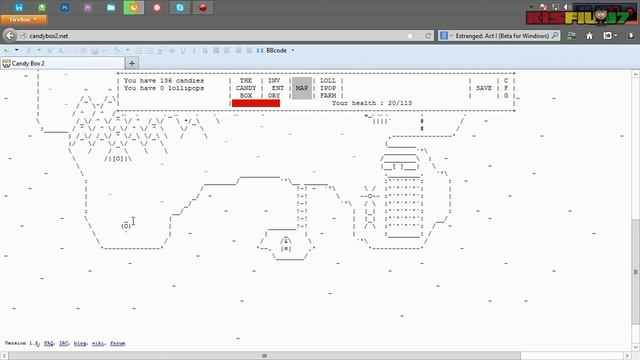Open the downloads arrow icon
Viewport: 640px width, 360px height.
[631, 36]
